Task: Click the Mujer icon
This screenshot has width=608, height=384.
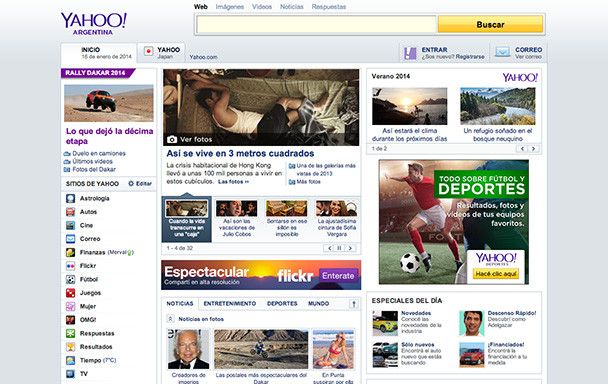Action: pyautogui.click(x=70, y=306)
